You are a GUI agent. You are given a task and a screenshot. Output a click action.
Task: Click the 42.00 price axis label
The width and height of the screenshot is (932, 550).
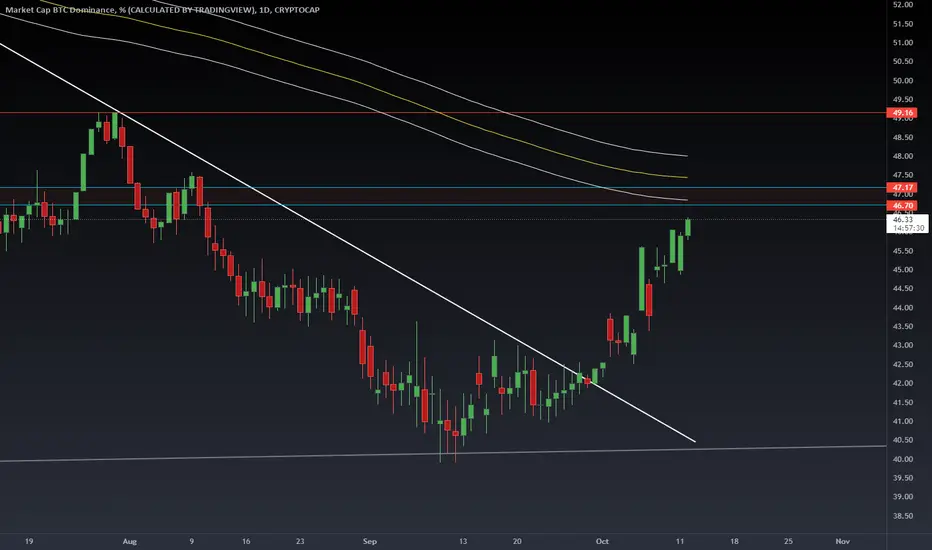(x=902, y=384)
